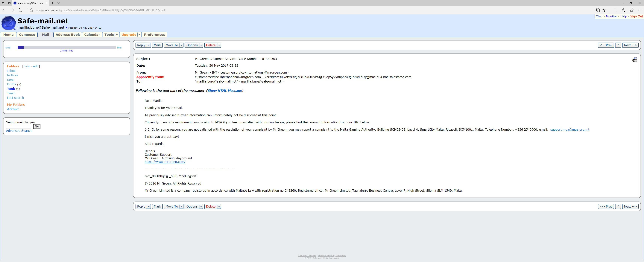
Task: Open the Archive folder
Action: (13, 109)
